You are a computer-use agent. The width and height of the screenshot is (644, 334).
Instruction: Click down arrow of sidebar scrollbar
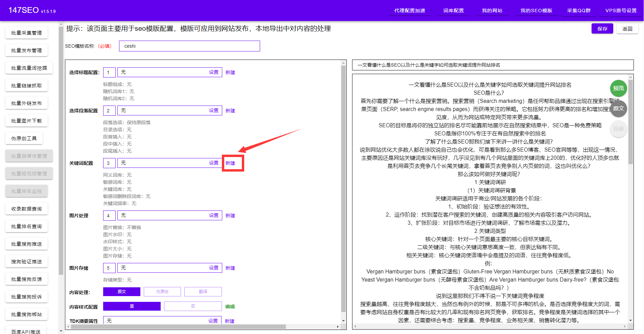[61, 331]
